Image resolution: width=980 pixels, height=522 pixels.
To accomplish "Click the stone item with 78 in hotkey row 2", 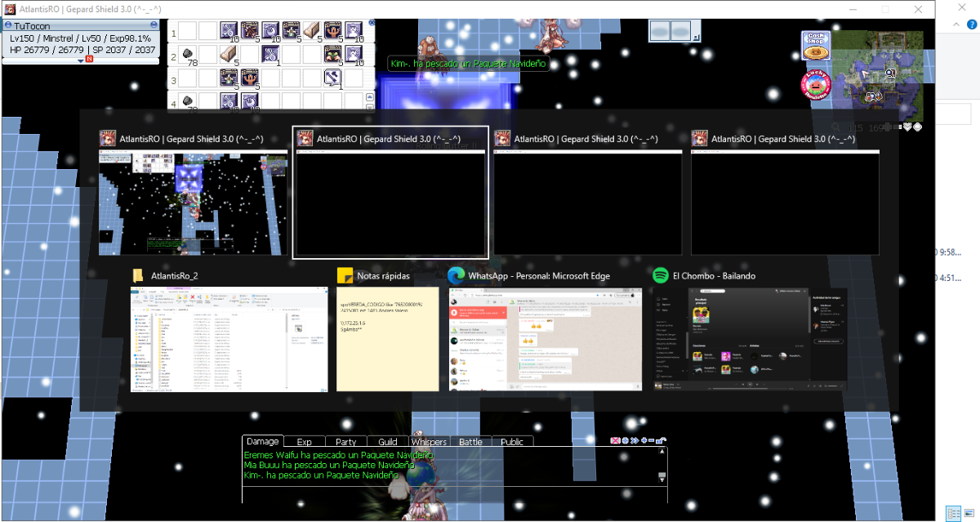I will click(189, 55).
